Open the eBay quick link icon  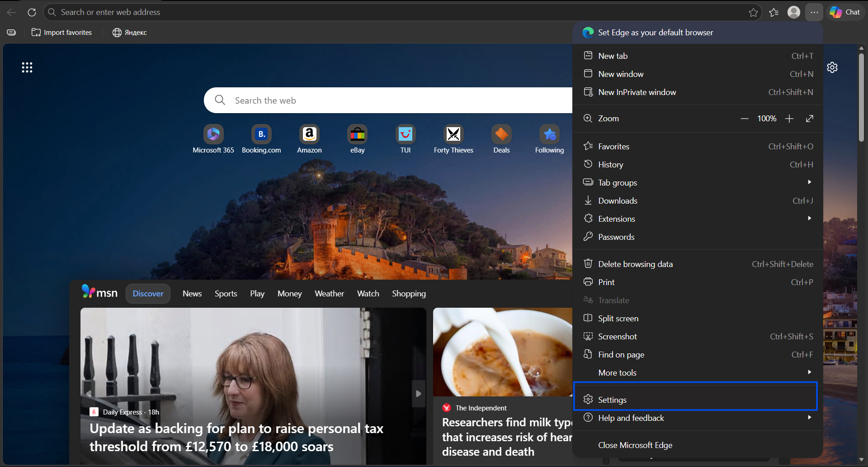point(357,134)
